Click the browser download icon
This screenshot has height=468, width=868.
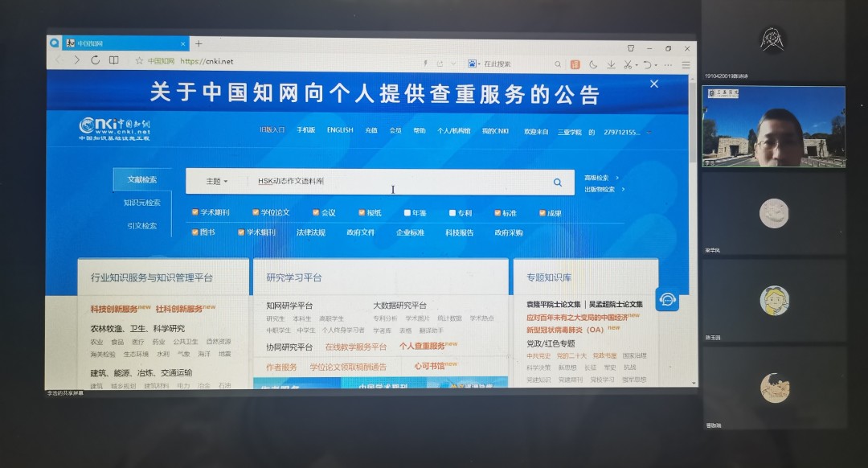[x=611, y=64]
